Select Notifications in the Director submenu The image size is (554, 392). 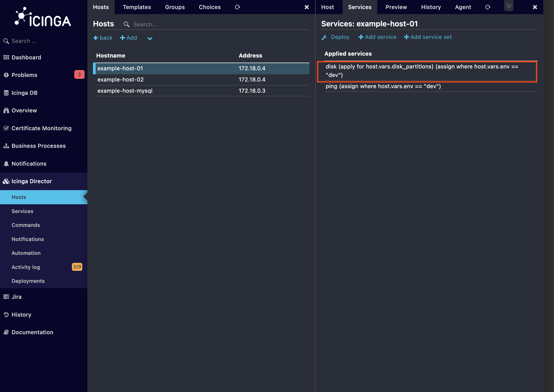click(x=28, y=239)
